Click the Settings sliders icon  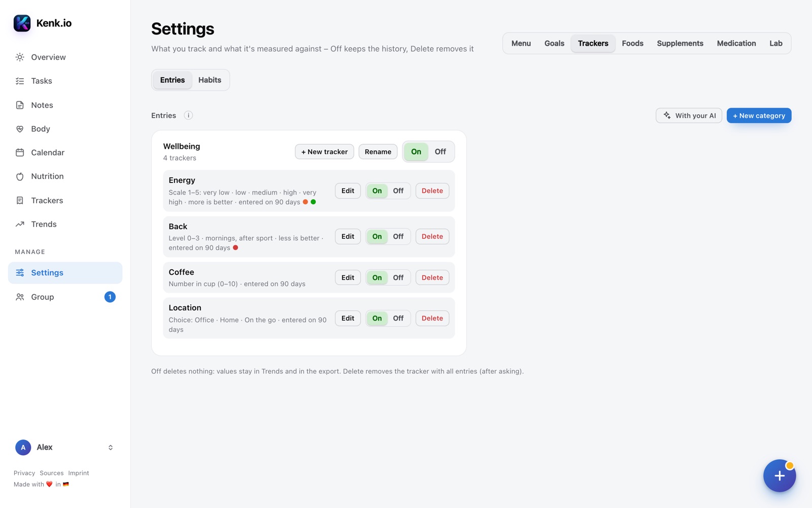coord(20,273)
